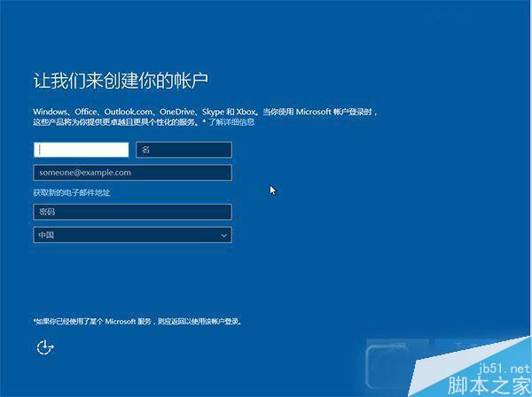This screenshot has height=397, width=532.
Task: Click into the 密码 password field
Action: tap(132, 212)
